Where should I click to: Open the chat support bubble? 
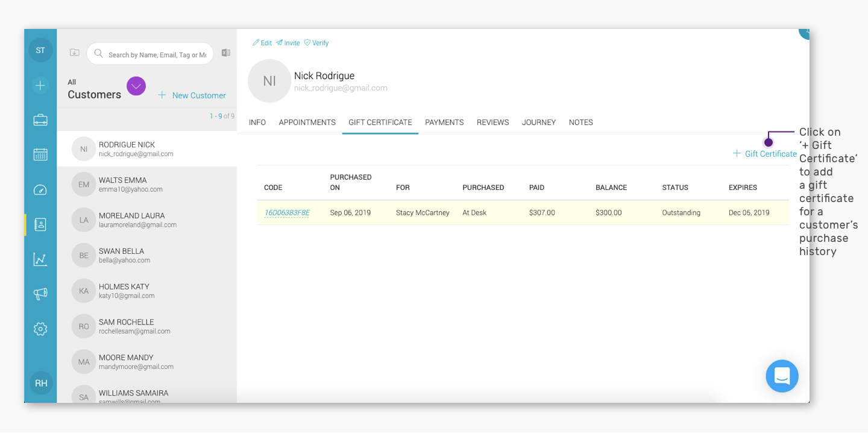[x=782, y=376]
